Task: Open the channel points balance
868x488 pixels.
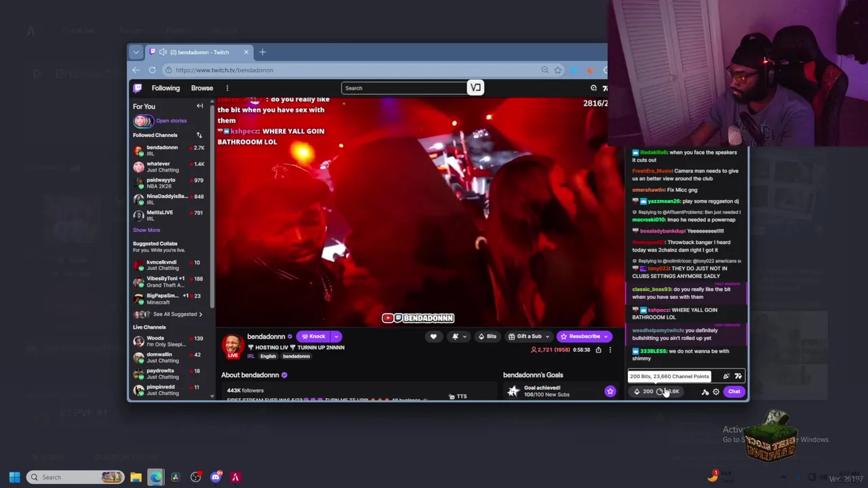Action: (668, 392)
